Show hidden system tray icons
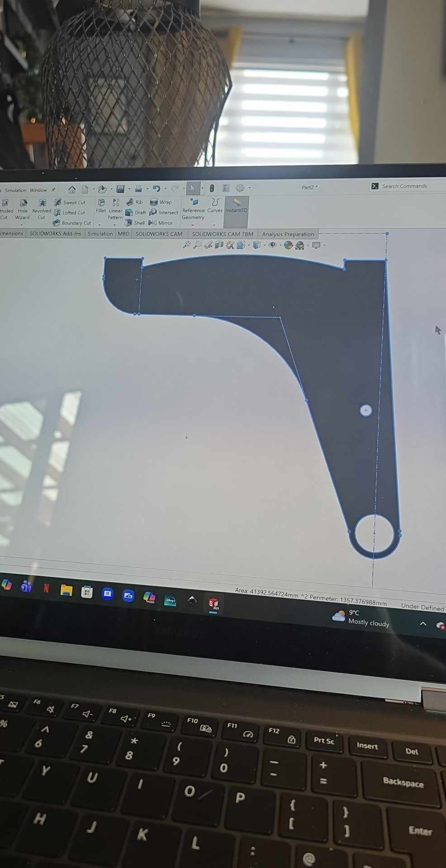This screenshot has height=868, width=446. coord(423,623)
